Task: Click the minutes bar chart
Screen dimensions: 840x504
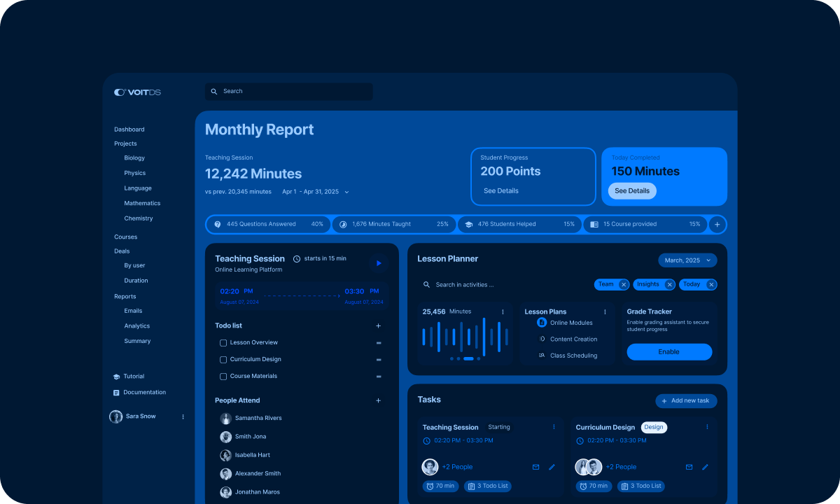Action: coord(466,336)
